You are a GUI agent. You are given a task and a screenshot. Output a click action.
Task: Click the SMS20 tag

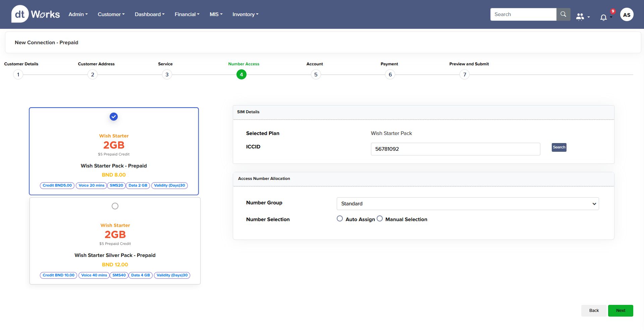pos(116,185)
